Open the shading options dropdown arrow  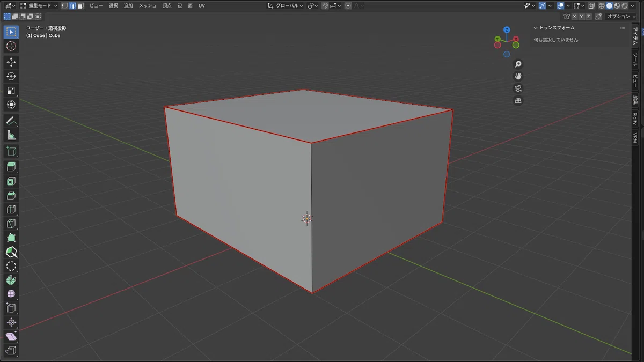click(632, 5)
